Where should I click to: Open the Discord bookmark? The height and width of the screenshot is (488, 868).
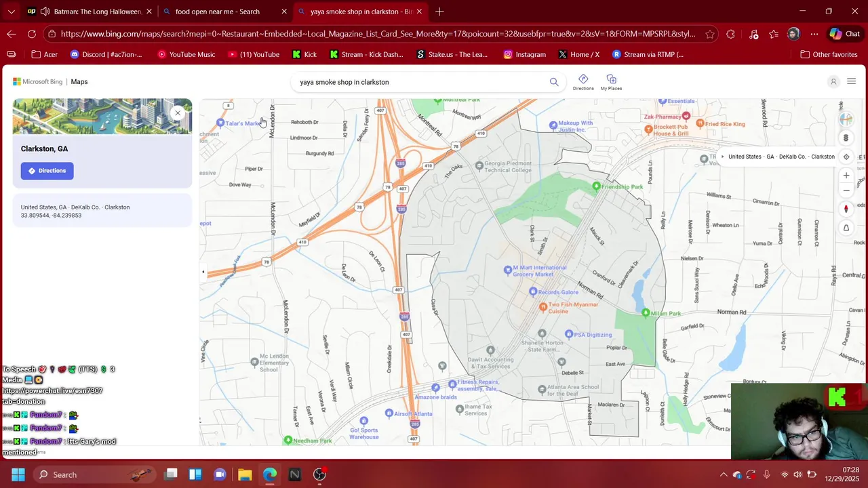click(x=106, y=54)
